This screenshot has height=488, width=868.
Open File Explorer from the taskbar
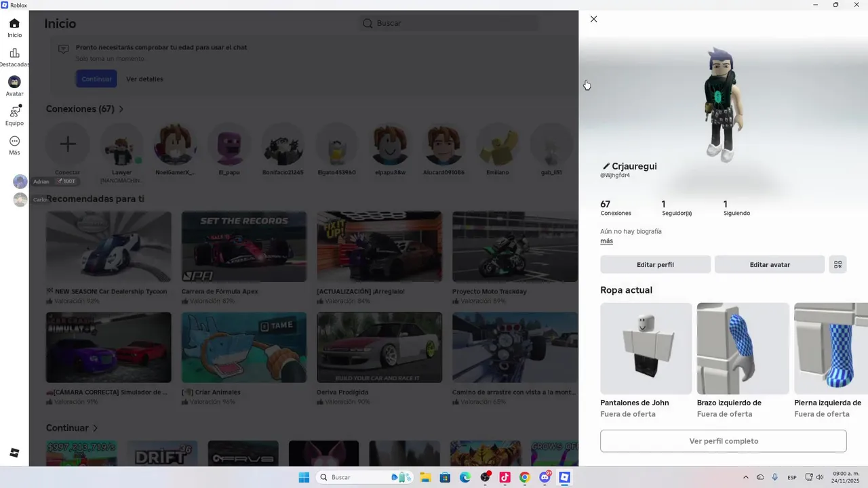425,477
